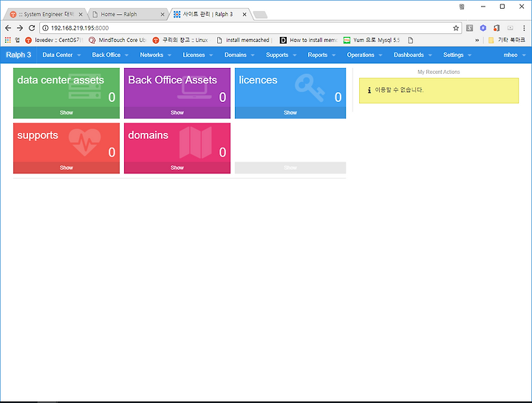
Task: Open the Yum Mysql 5.5 bookmark
Action: click(372, 40)
